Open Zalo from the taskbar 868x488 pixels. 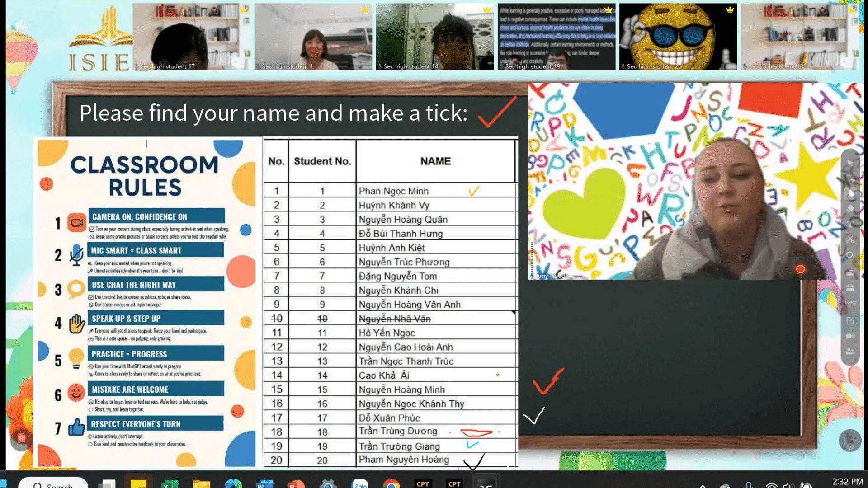(x=360, y=484)
